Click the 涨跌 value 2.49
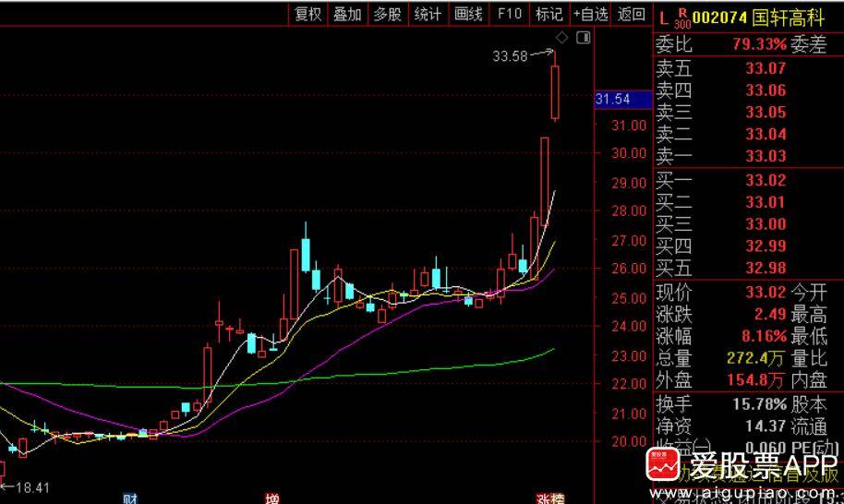Image resolution: width=844 pixels, height=504 pixels. click(x=770, y=314)
